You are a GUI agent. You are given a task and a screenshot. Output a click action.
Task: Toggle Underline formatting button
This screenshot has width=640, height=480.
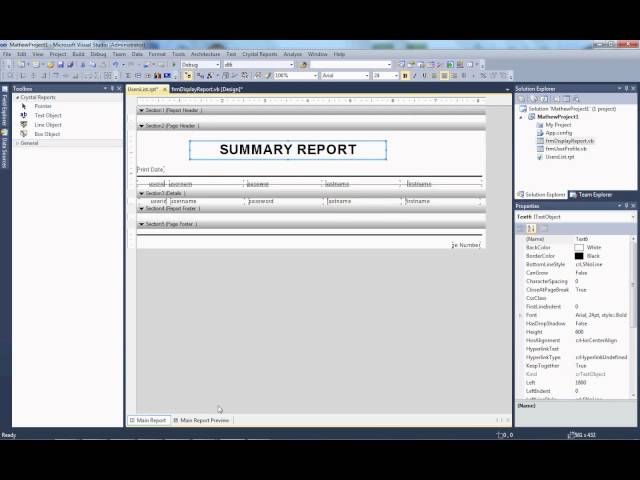tap(424, 76)
